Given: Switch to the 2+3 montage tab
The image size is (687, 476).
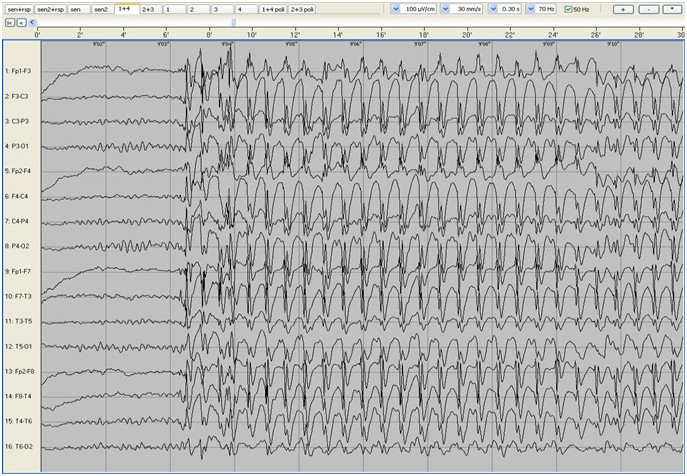Looking at the screenshot, I should coord(152,9).
